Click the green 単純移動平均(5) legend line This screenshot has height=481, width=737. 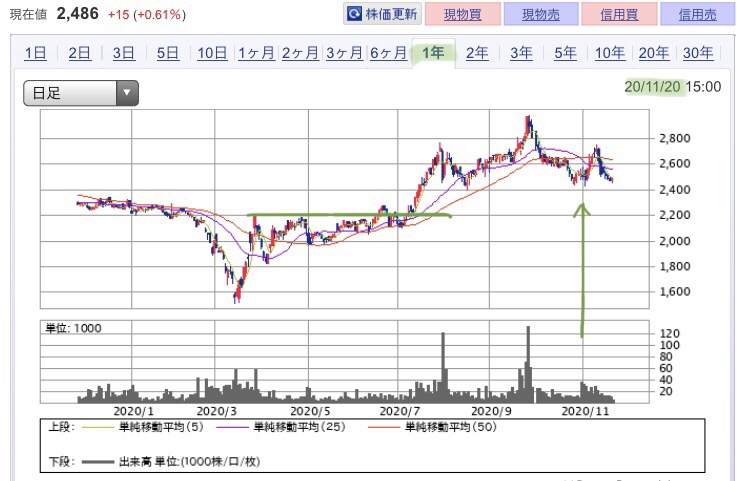[98, 427]
